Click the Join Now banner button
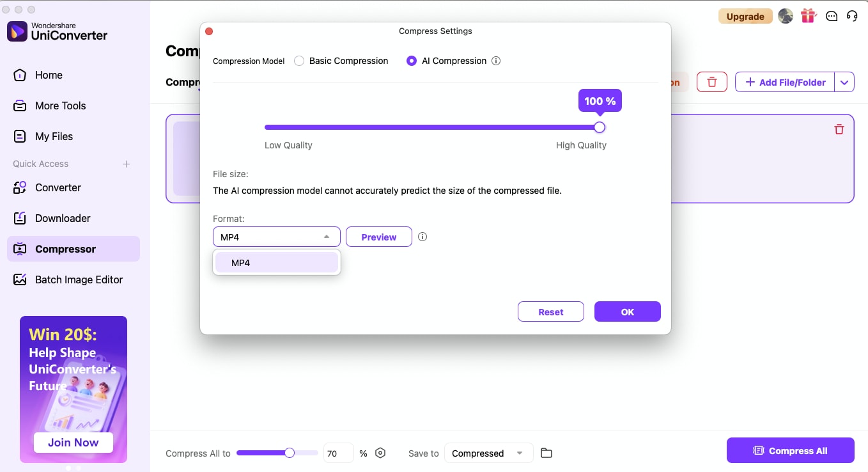This screenshot has height=472, width=868. click(74, 442)
